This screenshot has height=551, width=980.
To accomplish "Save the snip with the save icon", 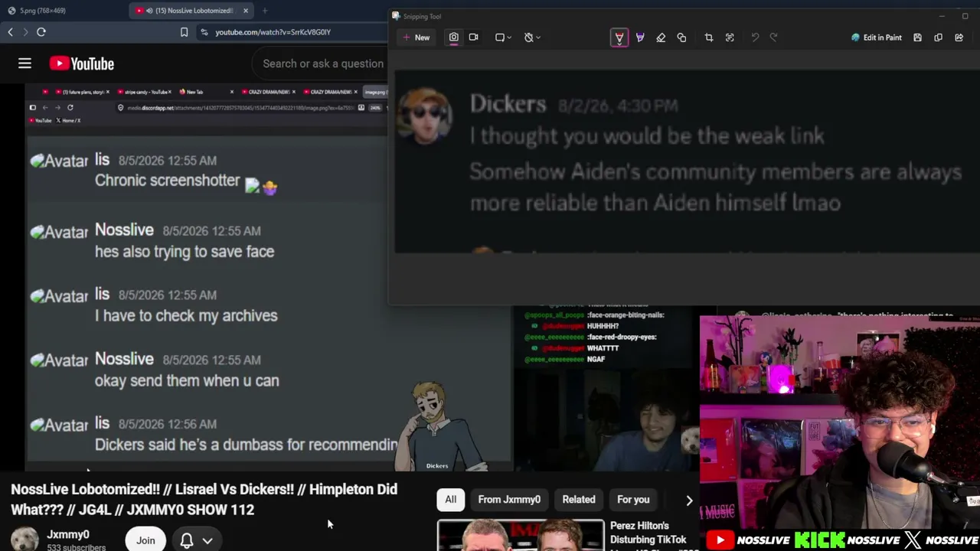I will (917, 37).
